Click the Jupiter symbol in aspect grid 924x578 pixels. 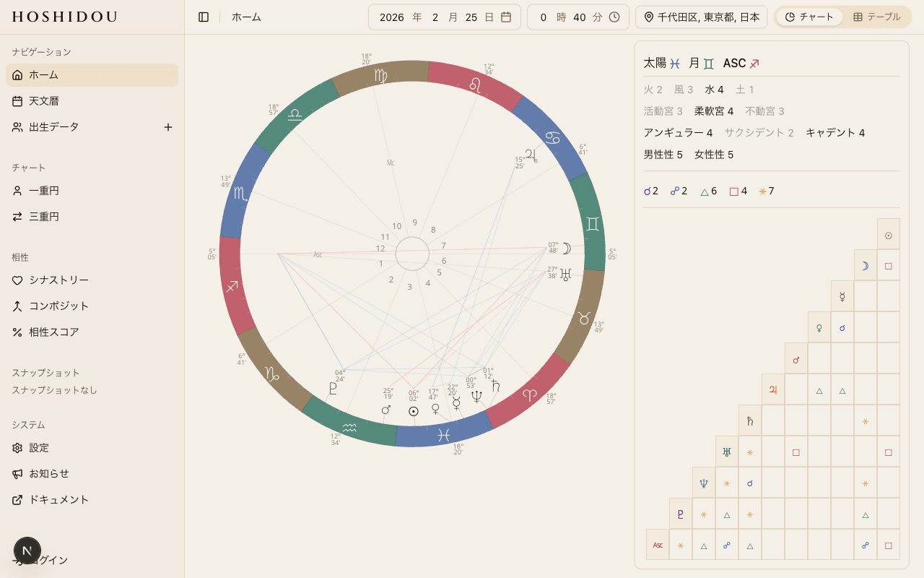[x=773, y=389]
